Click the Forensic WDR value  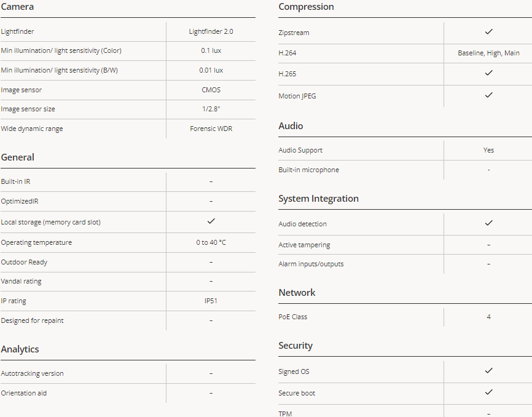click(211, 129)
